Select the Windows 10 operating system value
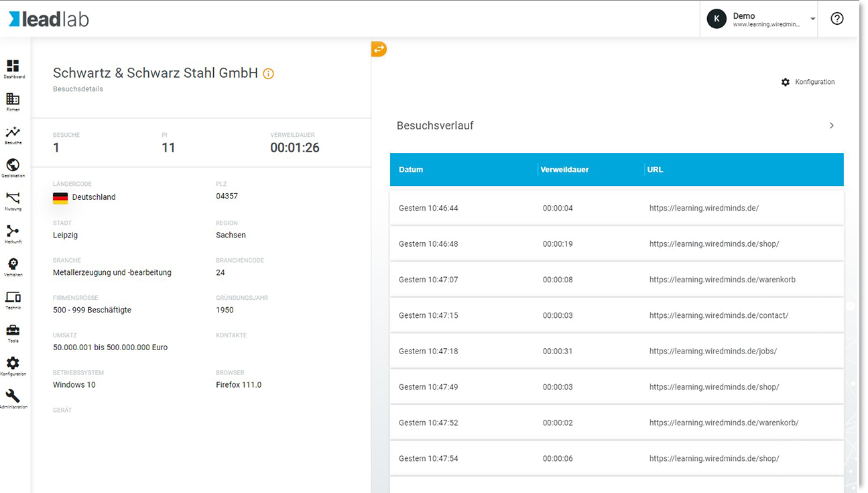 click(x=74, y=385)
